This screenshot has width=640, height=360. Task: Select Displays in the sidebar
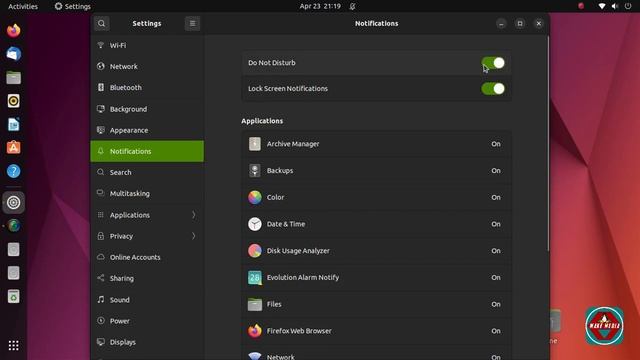point(147,342)
